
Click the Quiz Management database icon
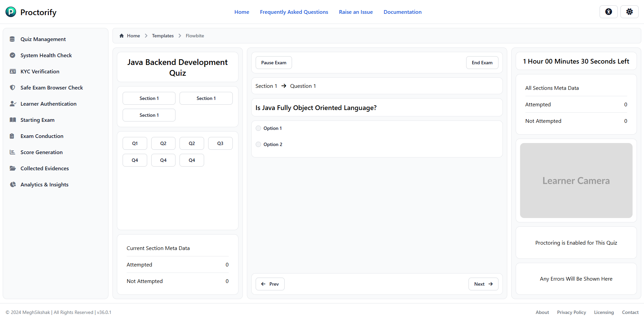click(x=12, y=39)
